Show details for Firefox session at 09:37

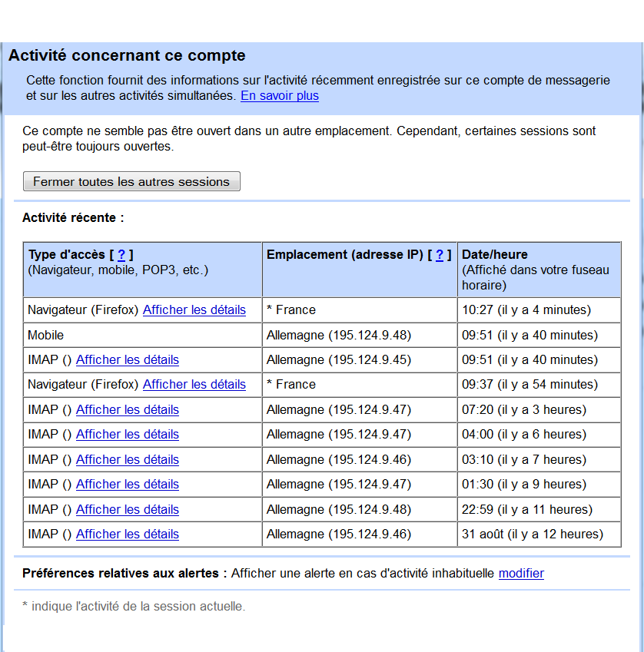point(194,384)
